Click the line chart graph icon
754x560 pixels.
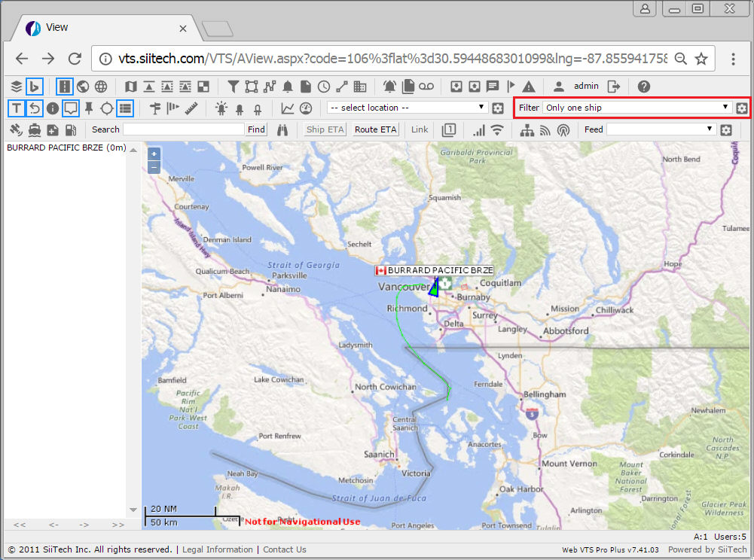pos(288,108)
